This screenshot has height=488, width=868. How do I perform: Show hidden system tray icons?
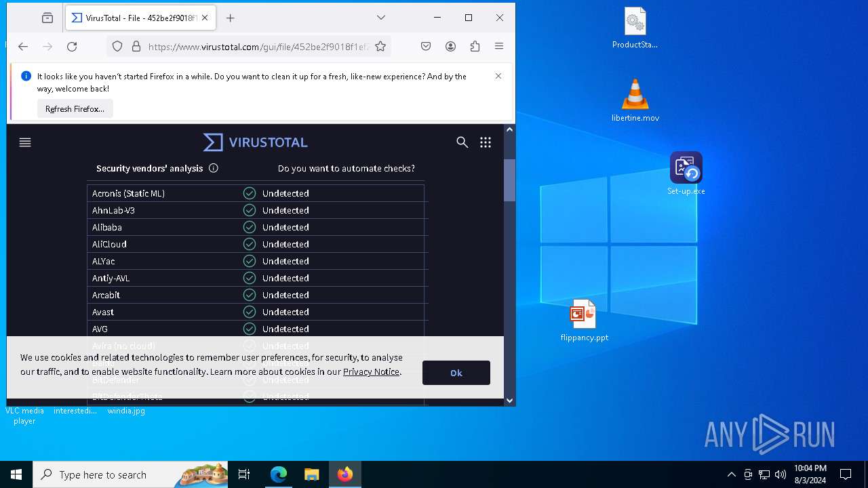click(x=731, y=474)
